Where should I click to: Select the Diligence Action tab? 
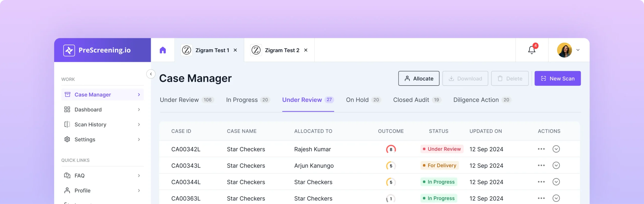coord(482,100)
